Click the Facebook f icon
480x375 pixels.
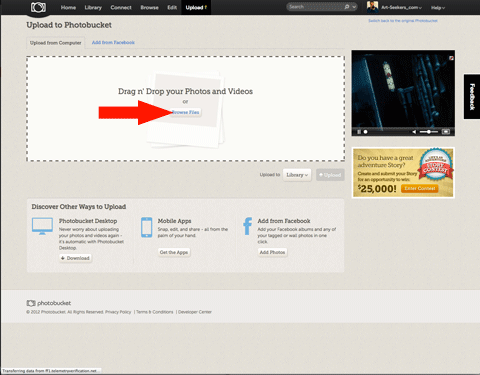[247, 226]
